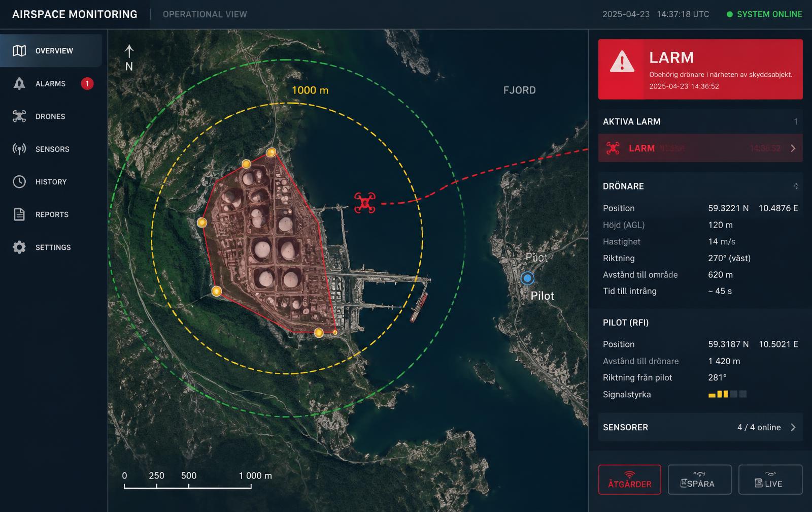This screenshot has height=512, width=812.
Task: Click the Signalstyrka signal strength bars
Action: click(727, 394)
